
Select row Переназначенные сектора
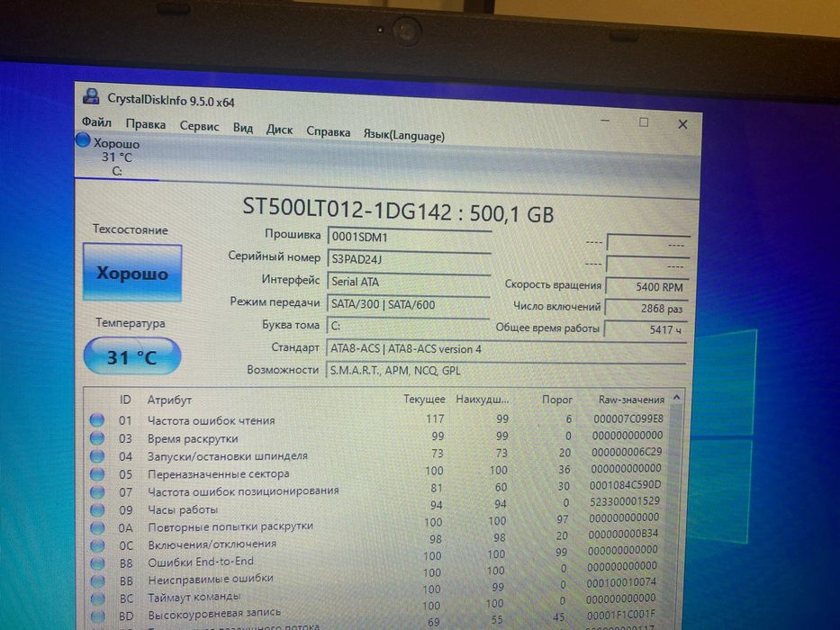(377, 472)
